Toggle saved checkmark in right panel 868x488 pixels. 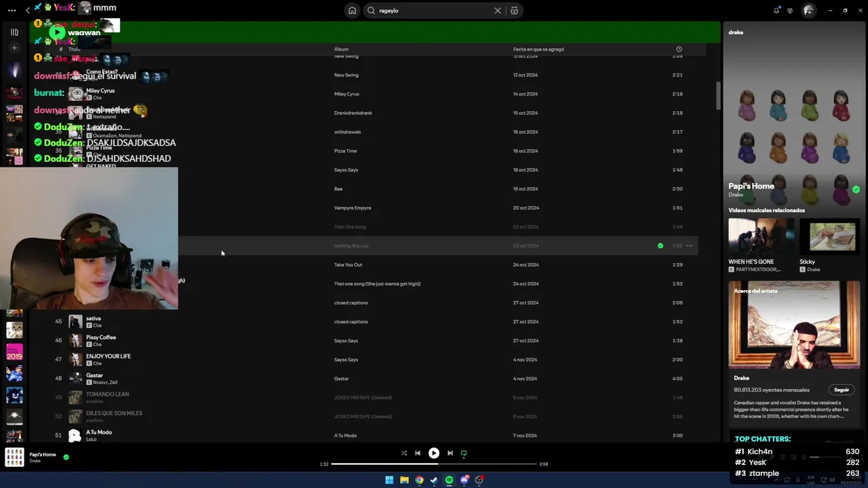[x=856, y=190]
